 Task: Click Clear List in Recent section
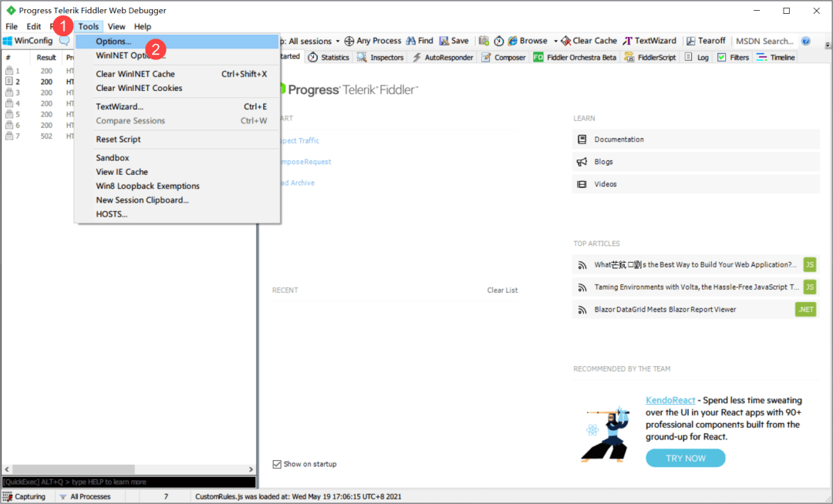click(x=502, y=291)
